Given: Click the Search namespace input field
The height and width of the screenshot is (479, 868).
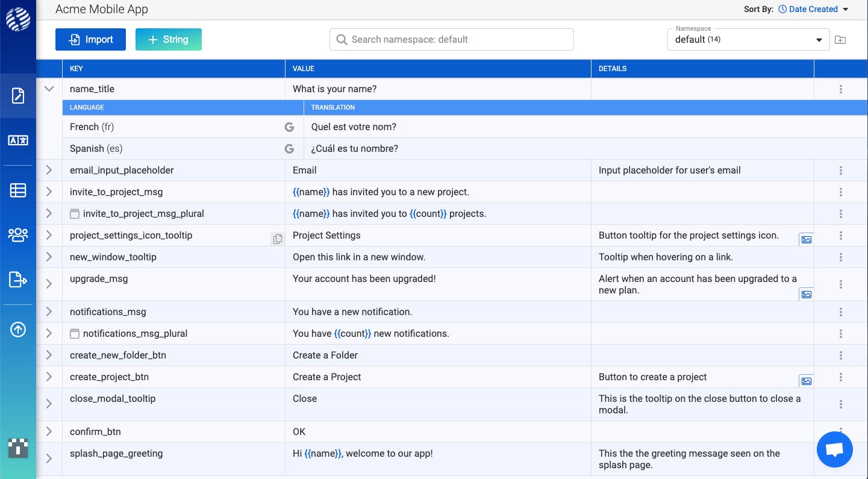Looking at the screenshot, I should tap(452, 40).
